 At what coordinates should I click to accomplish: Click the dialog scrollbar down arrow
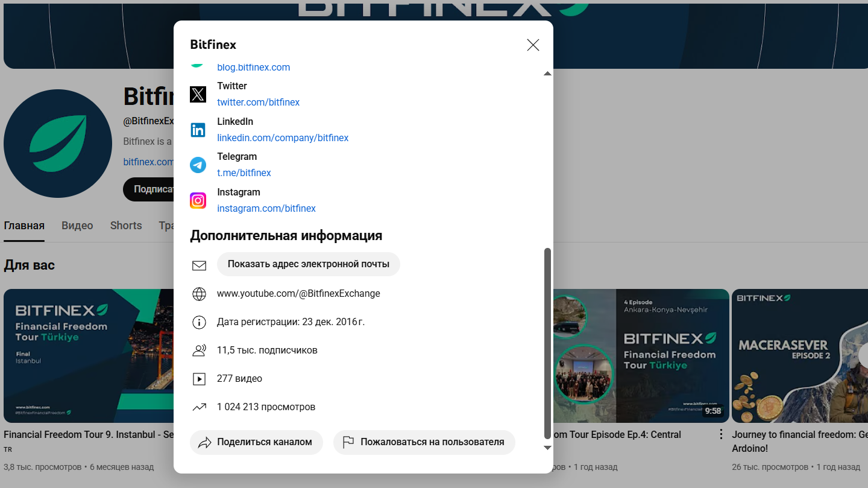[547, 448]
